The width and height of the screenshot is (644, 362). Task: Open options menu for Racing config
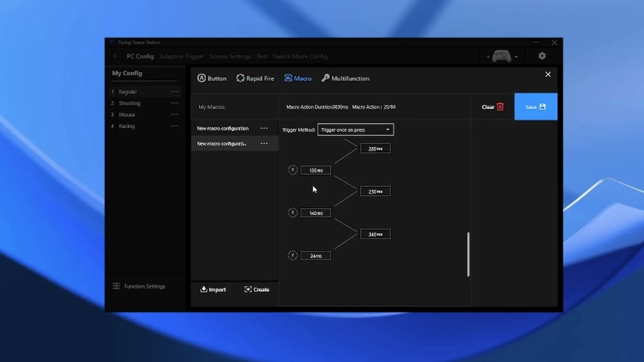tap(175, 126)
